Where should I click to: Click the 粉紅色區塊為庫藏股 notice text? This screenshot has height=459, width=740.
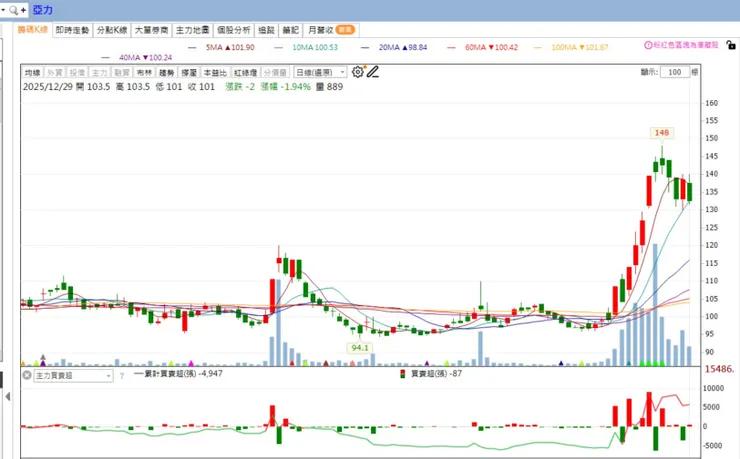(x=686, y=45)
